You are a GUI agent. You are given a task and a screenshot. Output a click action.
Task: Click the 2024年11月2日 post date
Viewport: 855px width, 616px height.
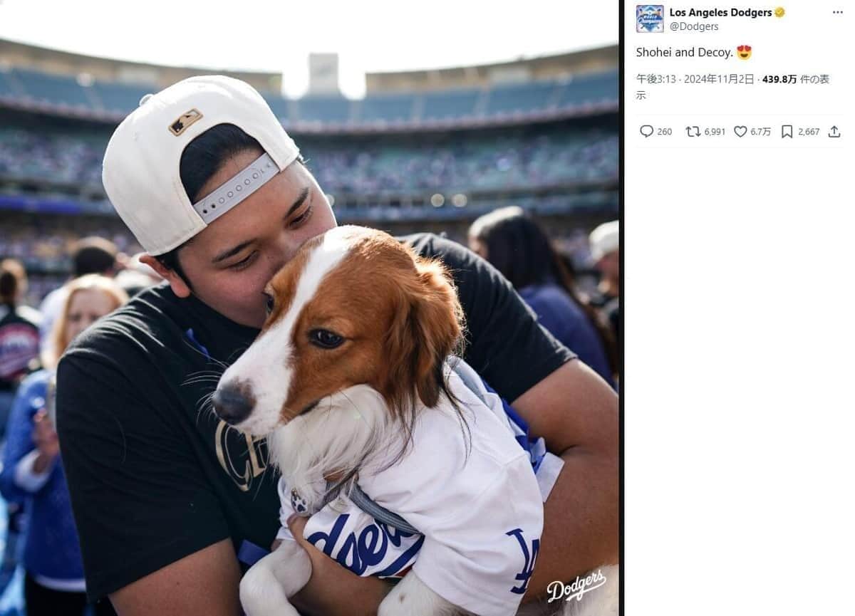718,79
